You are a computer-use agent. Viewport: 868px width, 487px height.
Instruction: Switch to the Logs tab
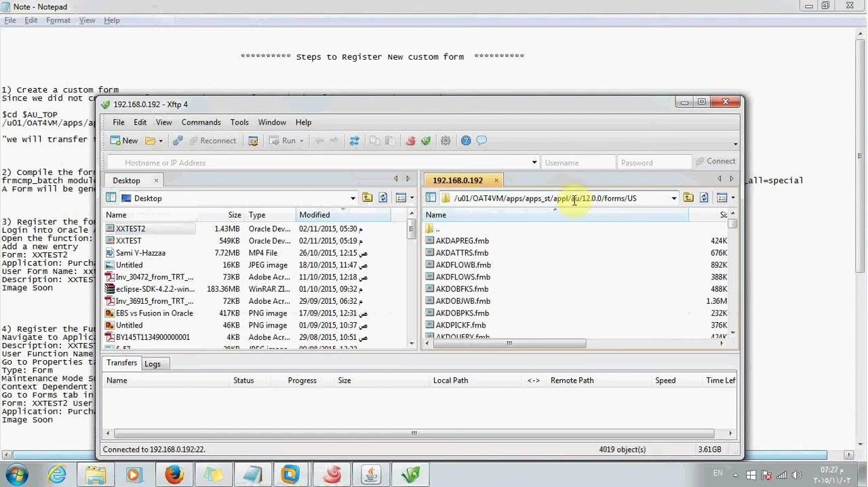click(x=153, y=364)
